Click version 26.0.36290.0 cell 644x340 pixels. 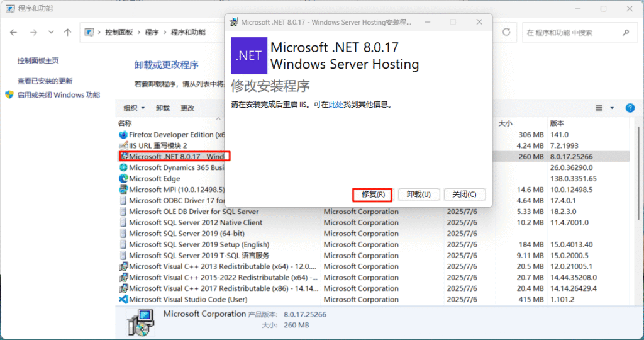tap(571, 167)
